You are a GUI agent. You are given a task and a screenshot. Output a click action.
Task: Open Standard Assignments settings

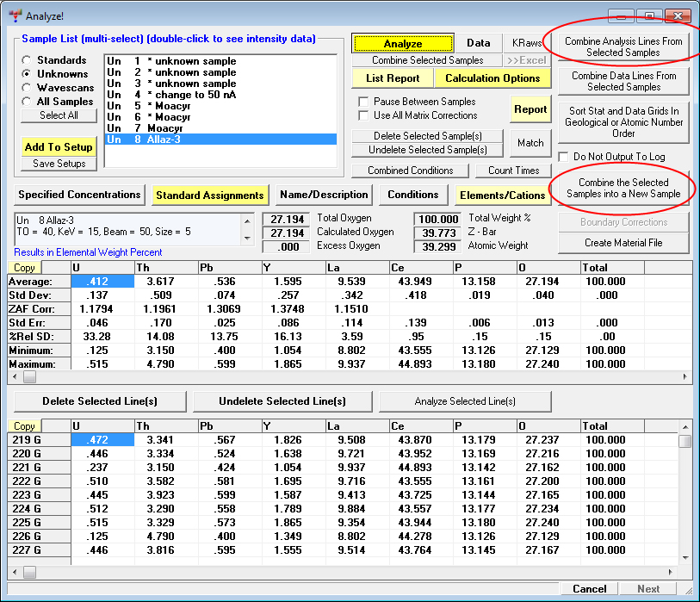tap(210, 195)
